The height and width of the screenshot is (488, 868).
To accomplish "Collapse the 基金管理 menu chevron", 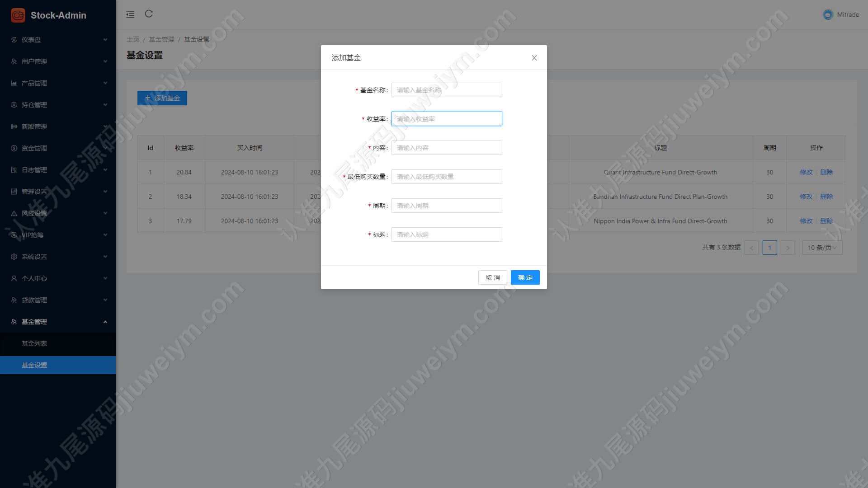I will 105,322.
